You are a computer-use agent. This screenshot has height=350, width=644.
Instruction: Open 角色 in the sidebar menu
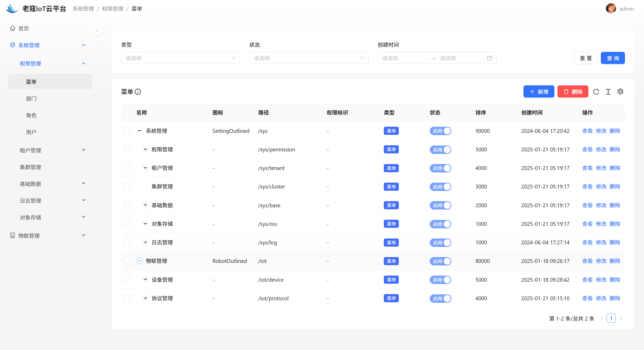tap(31, 115)
